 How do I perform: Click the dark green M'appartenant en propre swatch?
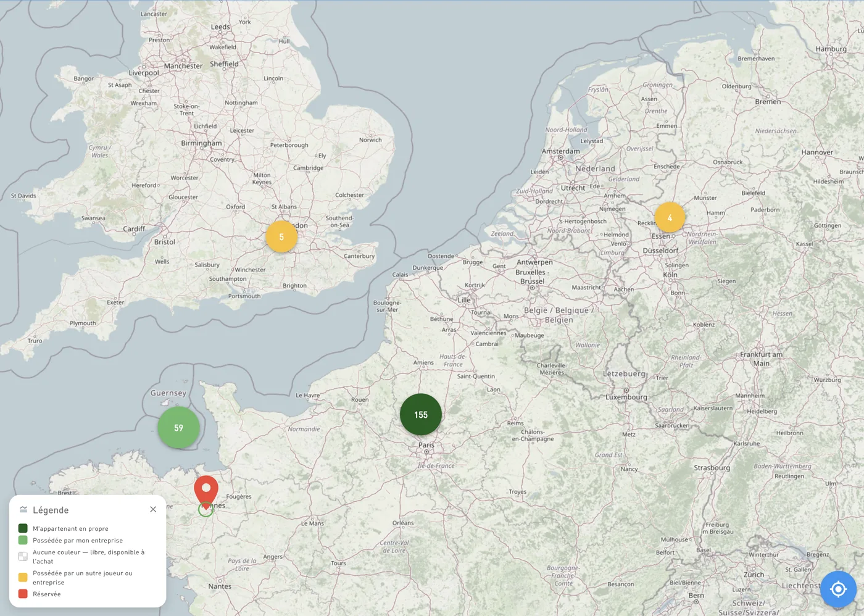(x=23, y=528)
